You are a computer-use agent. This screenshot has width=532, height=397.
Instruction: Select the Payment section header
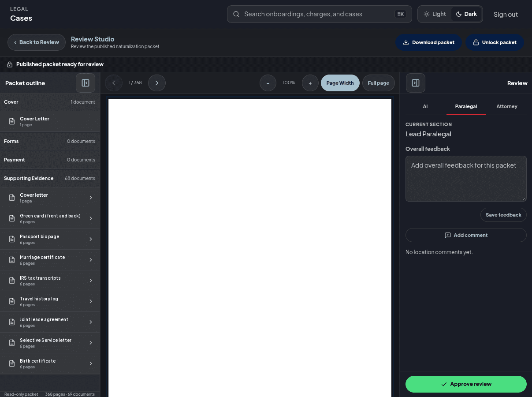pyautogui.click(x=50, y=160)
